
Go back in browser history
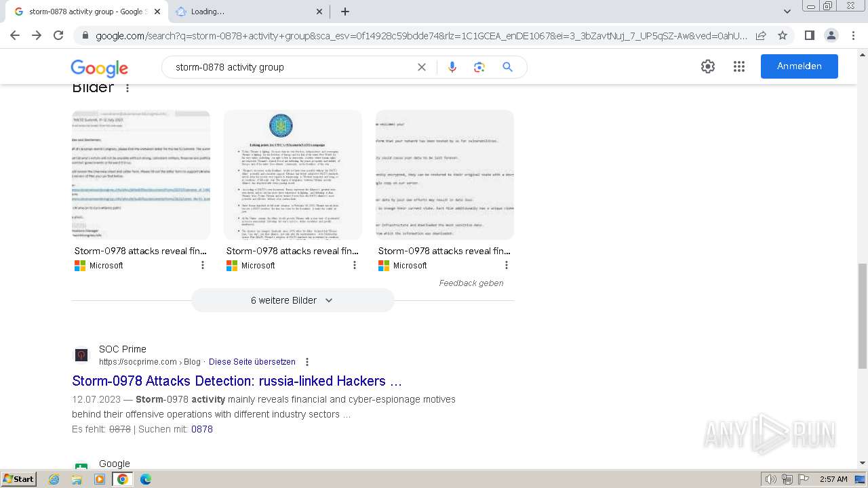(15, 35)
